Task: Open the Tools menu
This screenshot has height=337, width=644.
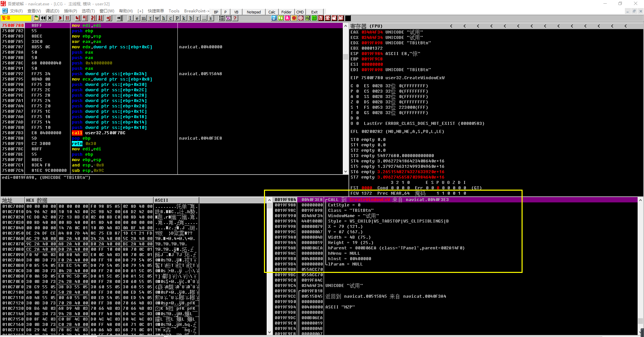Action: click(x=174, y=11)
